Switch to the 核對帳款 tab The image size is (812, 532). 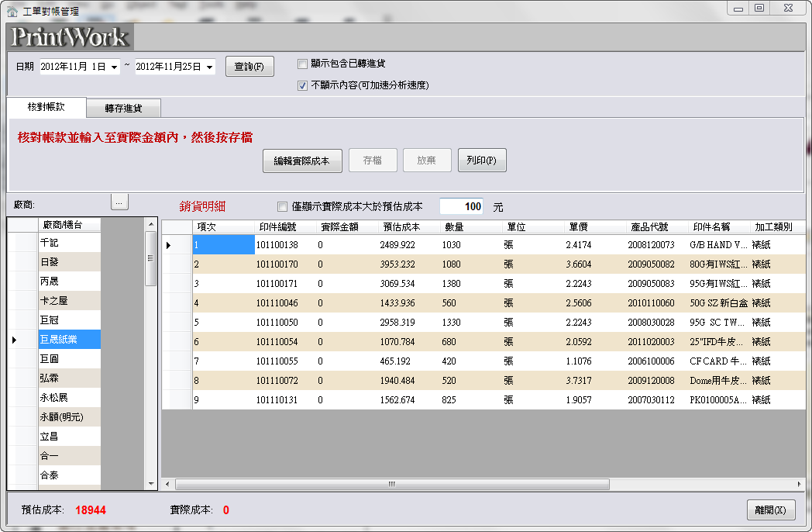(x=46, y=107)
